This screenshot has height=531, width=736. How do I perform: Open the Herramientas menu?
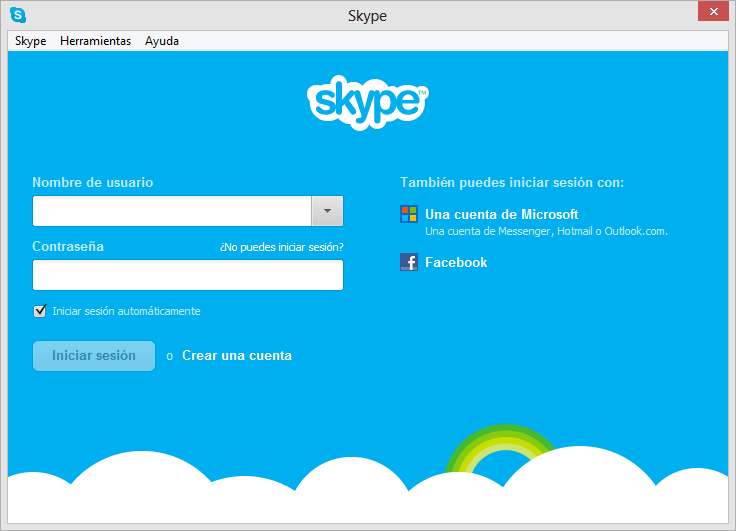[95, 41]
